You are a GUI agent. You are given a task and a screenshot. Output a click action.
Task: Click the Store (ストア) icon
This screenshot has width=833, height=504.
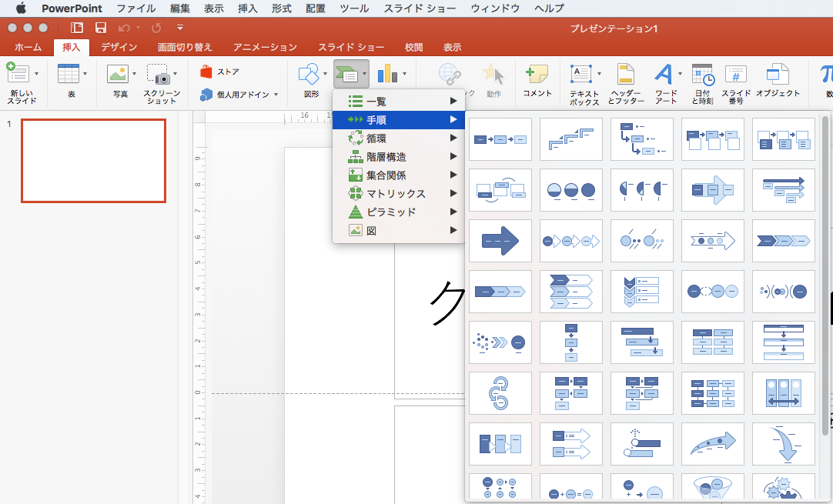(x=206, y=72)
